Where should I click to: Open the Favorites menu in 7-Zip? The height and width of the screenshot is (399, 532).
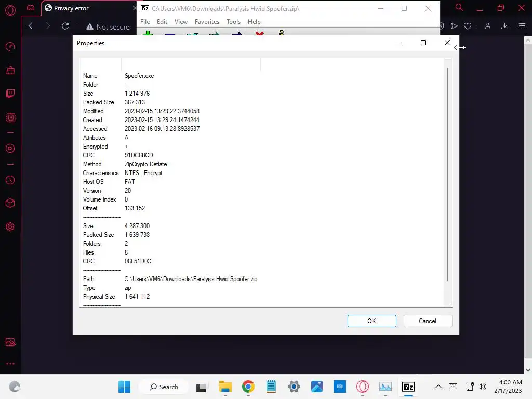[x=207, y=22]
